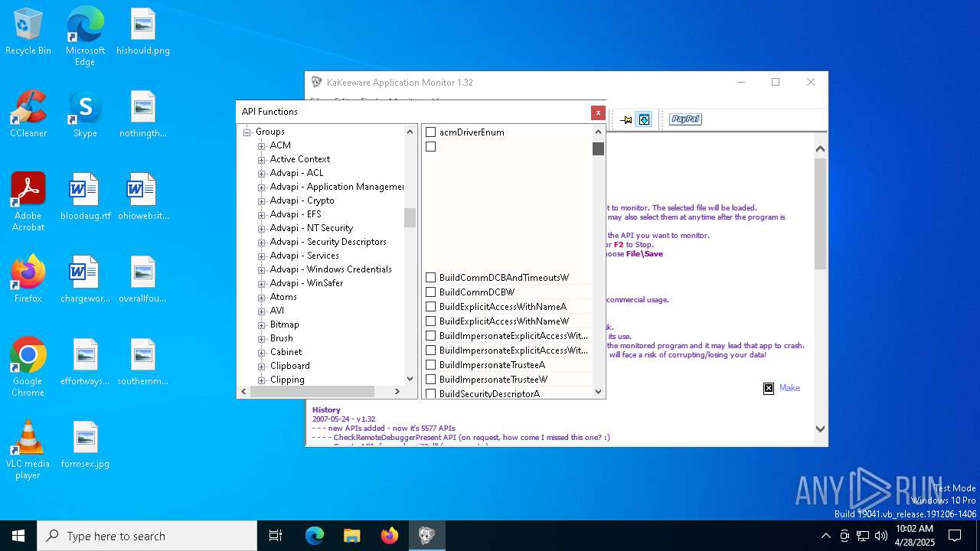The height and width of the screenshot is (551, 980).
Task: Expand the Clipboard group node
Action: point(262,367)
